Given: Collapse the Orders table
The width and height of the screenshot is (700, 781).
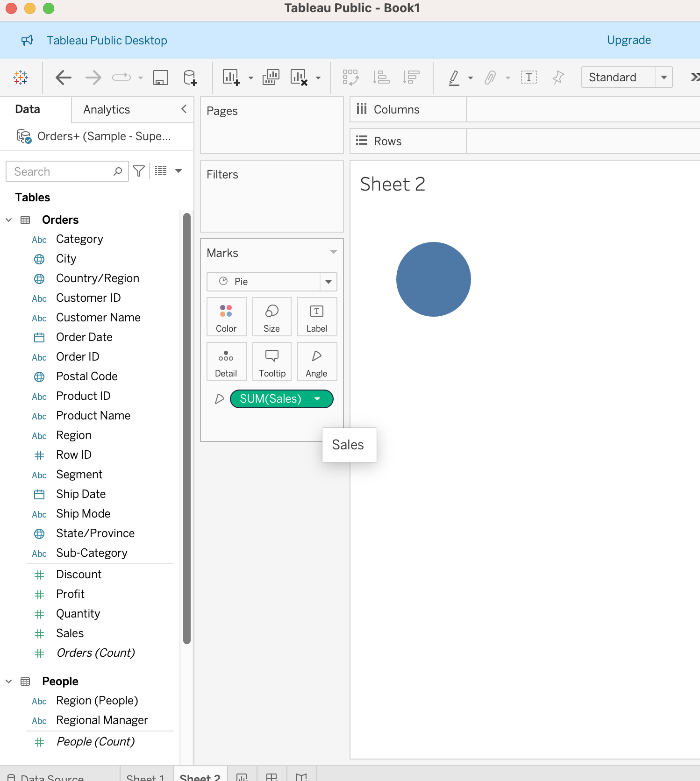Looking at the screenshot, I should click(9, 220).
